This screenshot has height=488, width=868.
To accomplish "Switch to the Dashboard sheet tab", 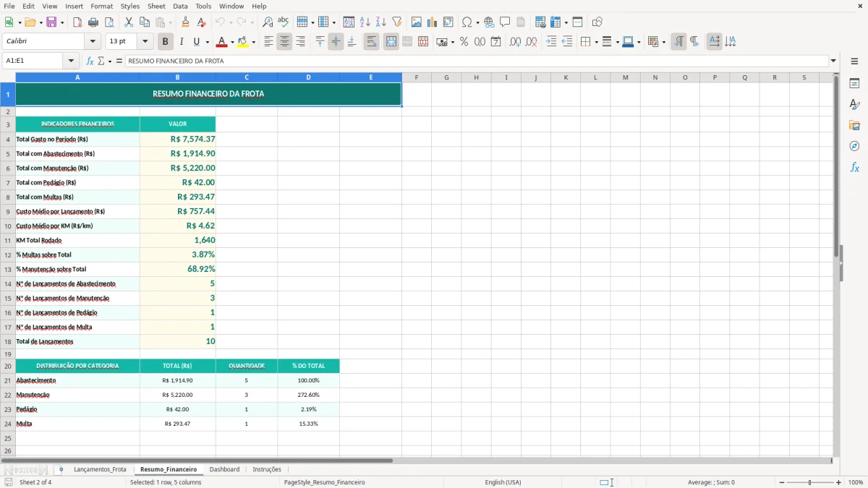I will [224, 469].
